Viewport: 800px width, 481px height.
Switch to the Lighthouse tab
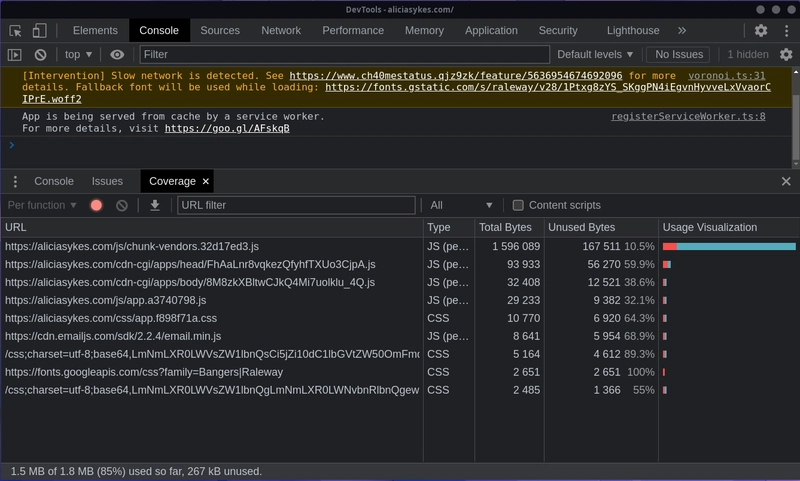pyautogui.click(x=633, y=31)
